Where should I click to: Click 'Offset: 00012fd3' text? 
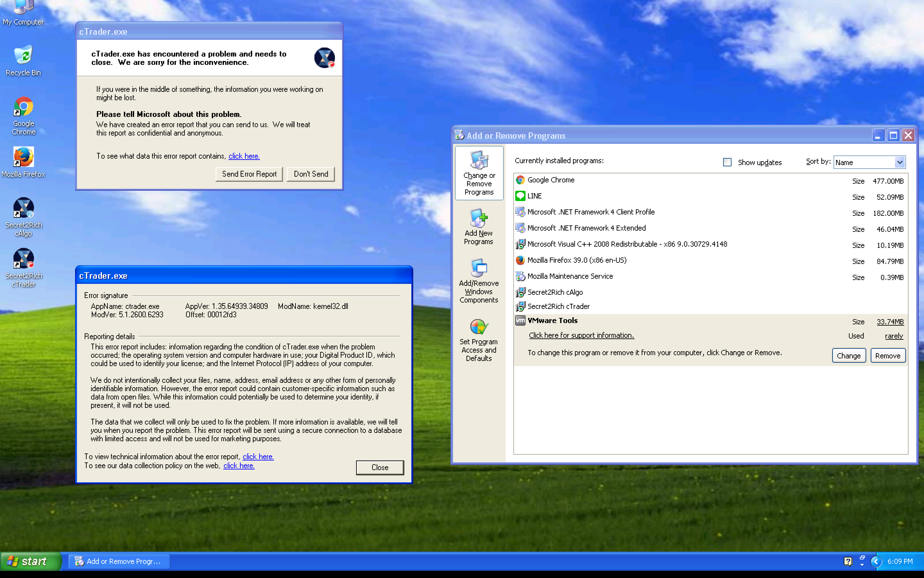pos(211,315)
